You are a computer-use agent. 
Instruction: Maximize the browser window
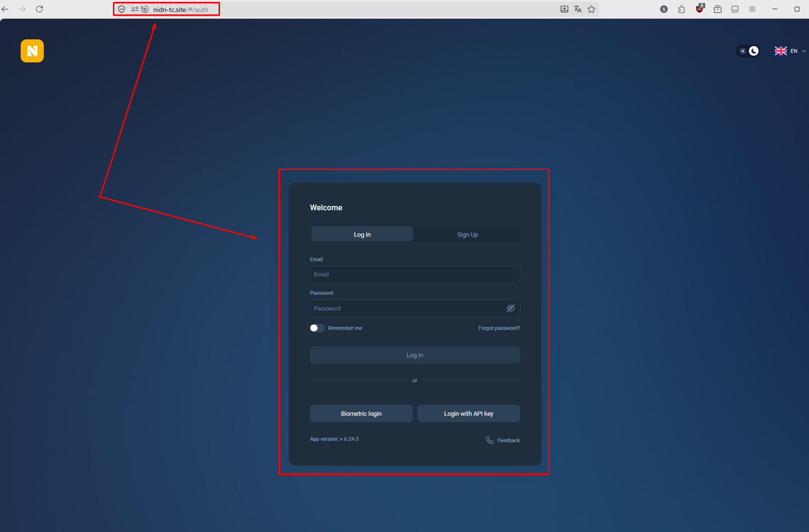click(797, 9)
